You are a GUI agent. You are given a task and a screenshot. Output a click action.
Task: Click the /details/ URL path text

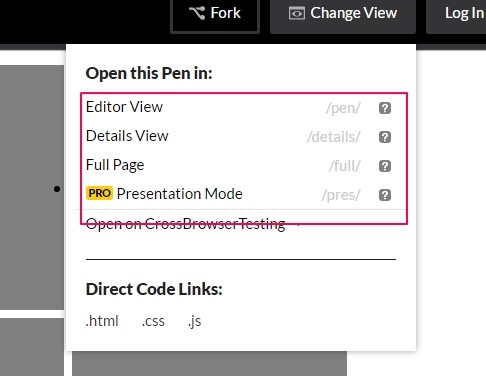(x=334, y=137)
